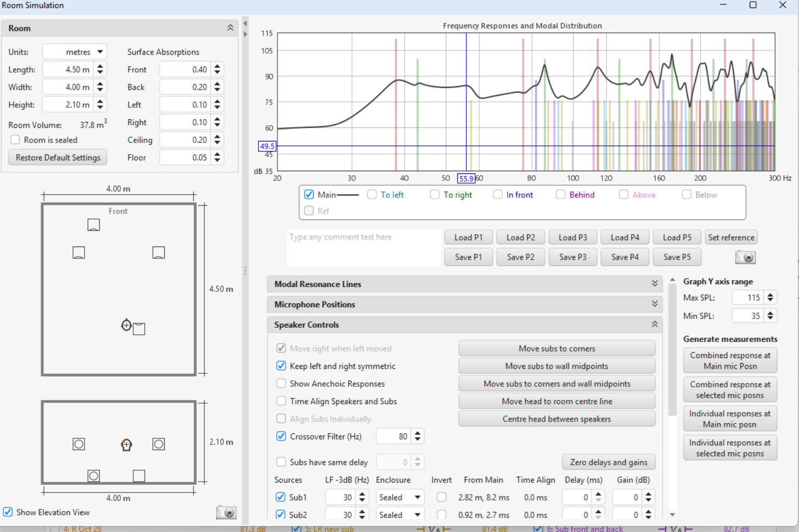
Task: Select the round-cone floor subwoofer in elevation view
Action: coord(94,476)
